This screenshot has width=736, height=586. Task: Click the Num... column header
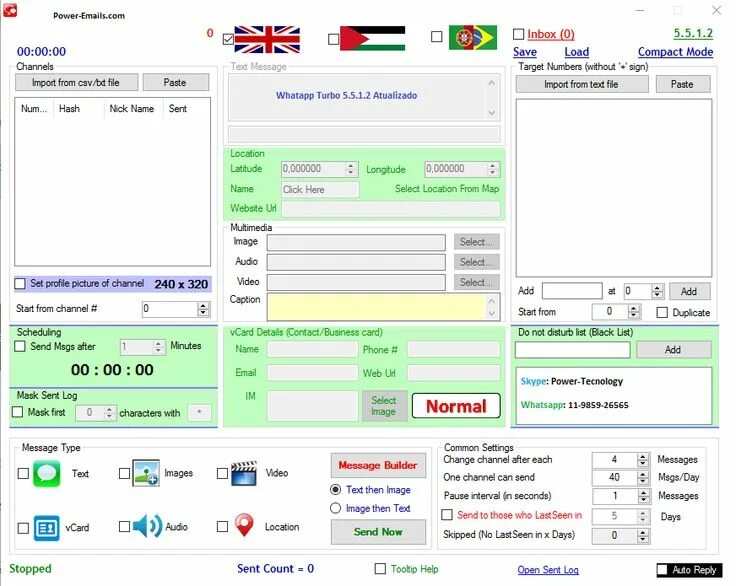pos(34,108)
